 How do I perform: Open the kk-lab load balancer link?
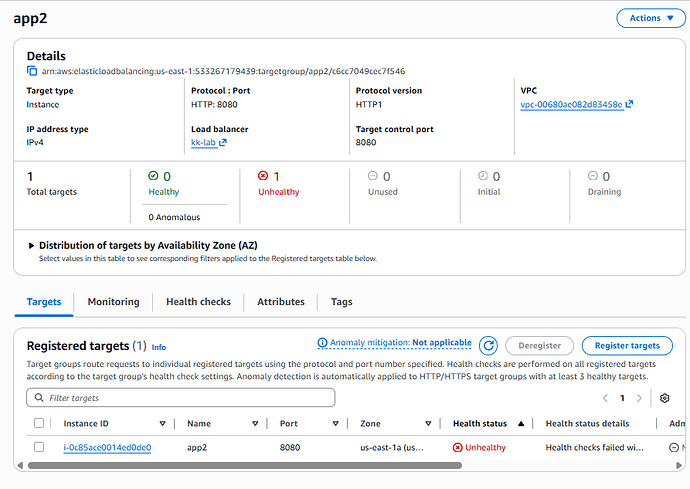[x=208, y=143]
